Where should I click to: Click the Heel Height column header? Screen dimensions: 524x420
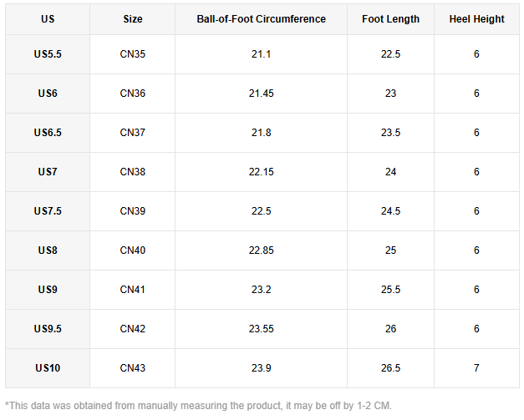click(476, 19)
